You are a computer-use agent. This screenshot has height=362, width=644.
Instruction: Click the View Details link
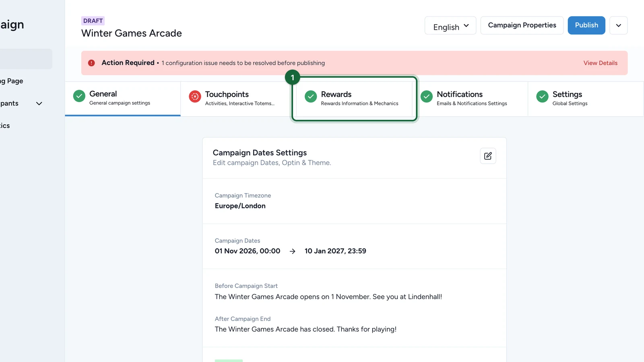600,63
